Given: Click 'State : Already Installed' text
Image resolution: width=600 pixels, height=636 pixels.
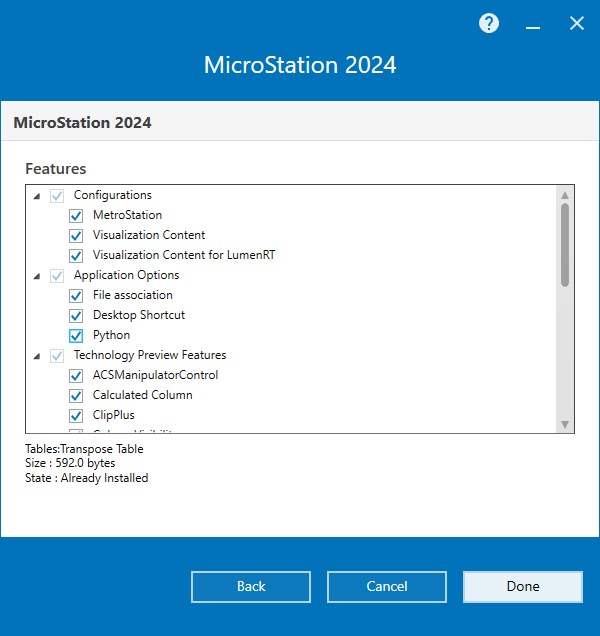Looking at the screenshot, I should pos(86,478).
